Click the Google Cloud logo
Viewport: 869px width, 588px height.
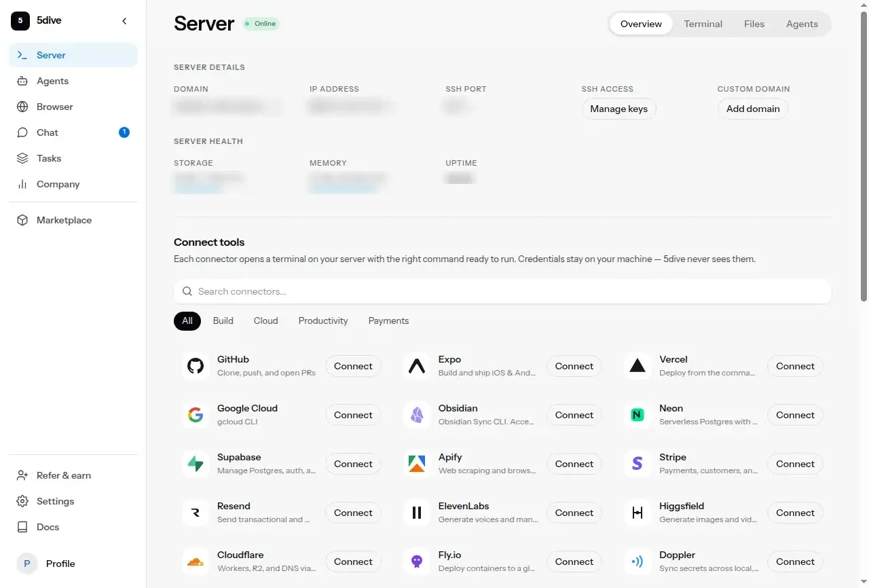pos(196,415)
